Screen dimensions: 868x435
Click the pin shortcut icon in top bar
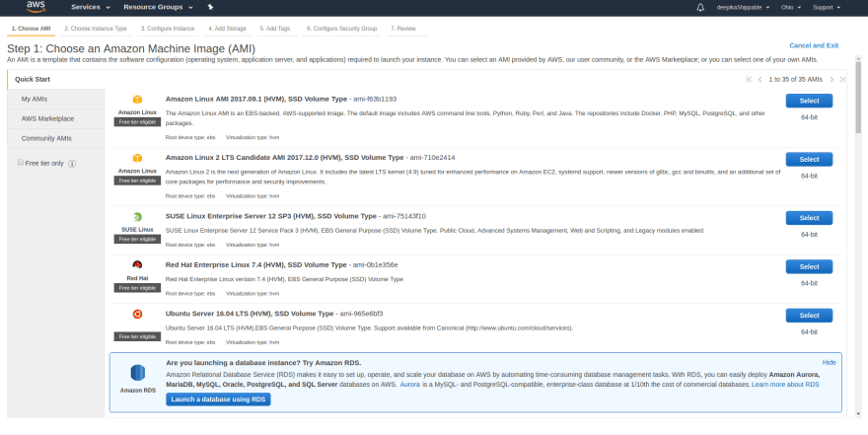[x=210, y=7]
